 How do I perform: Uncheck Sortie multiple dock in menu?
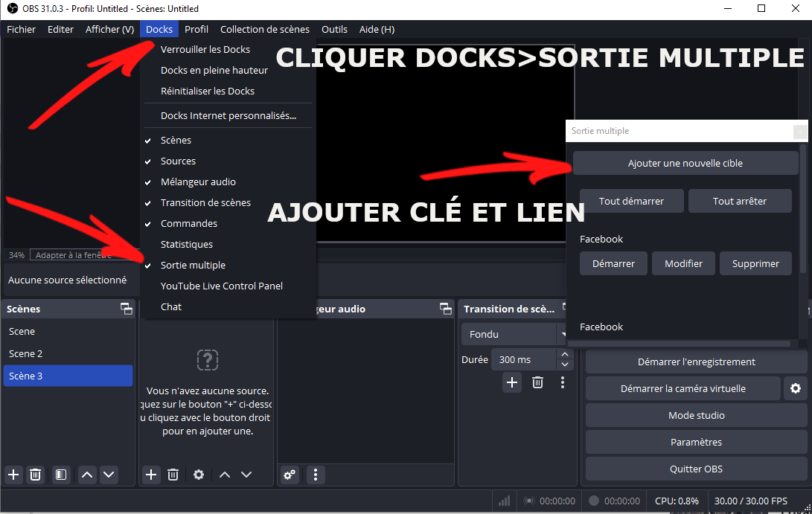coord(193,265)
